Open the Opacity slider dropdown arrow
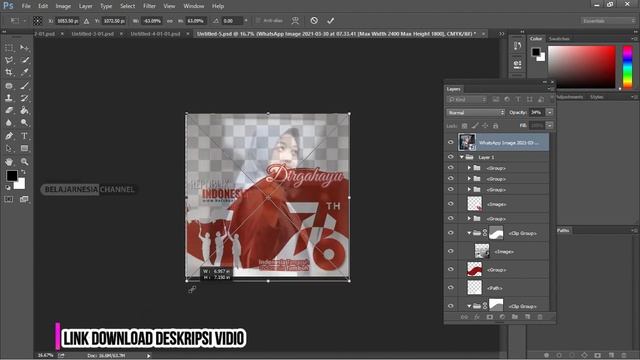Viewport: 640px width, 360px height. coord(550,113)
